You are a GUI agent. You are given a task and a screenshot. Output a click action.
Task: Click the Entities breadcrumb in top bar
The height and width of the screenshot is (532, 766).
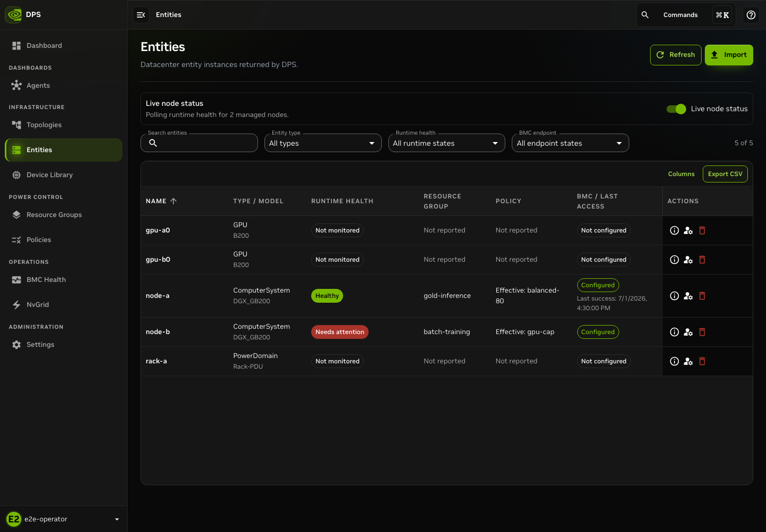[169, 15]
